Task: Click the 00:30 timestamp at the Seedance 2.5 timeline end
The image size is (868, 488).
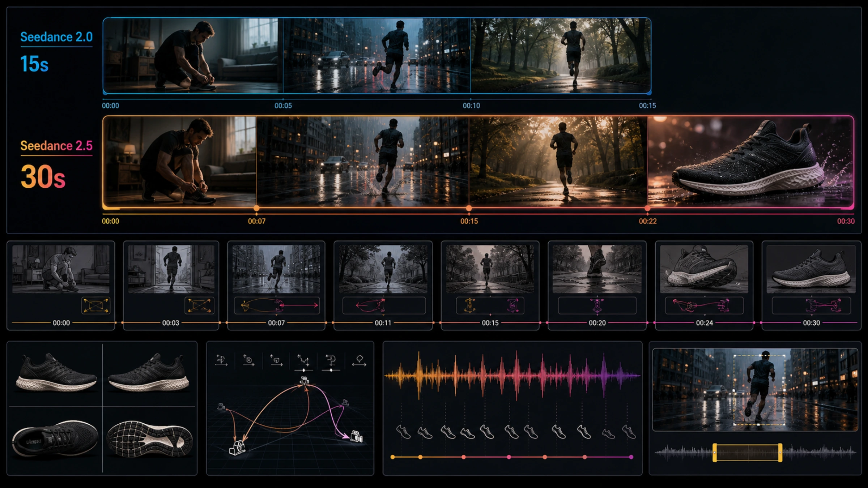Action: (846, 221)
